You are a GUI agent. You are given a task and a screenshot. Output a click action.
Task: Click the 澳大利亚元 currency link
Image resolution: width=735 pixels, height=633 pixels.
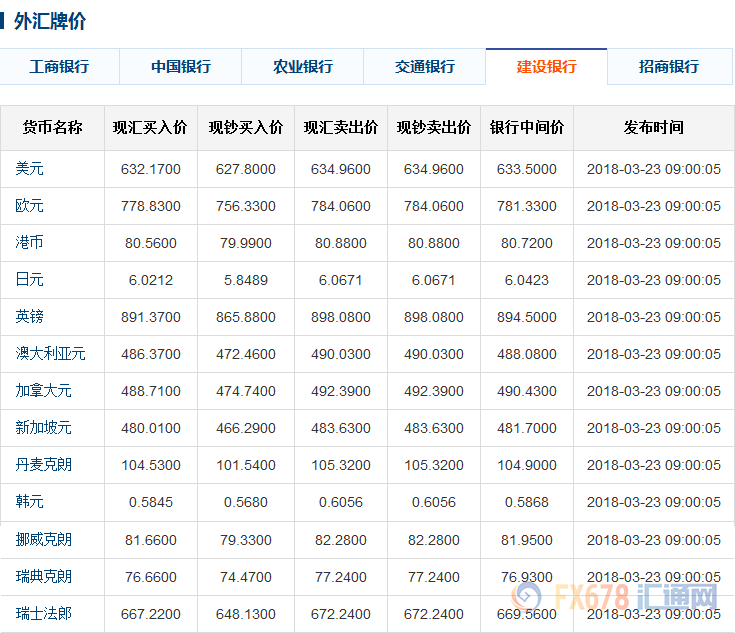51,354
